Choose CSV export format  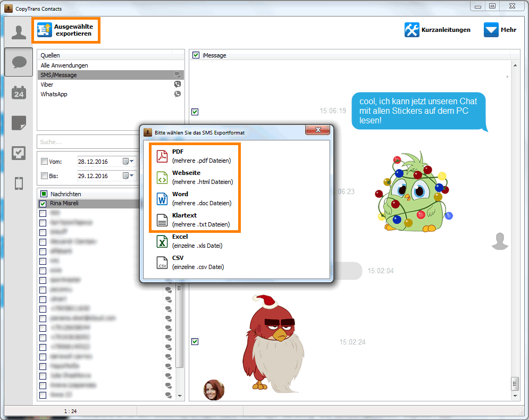(190, 262)
